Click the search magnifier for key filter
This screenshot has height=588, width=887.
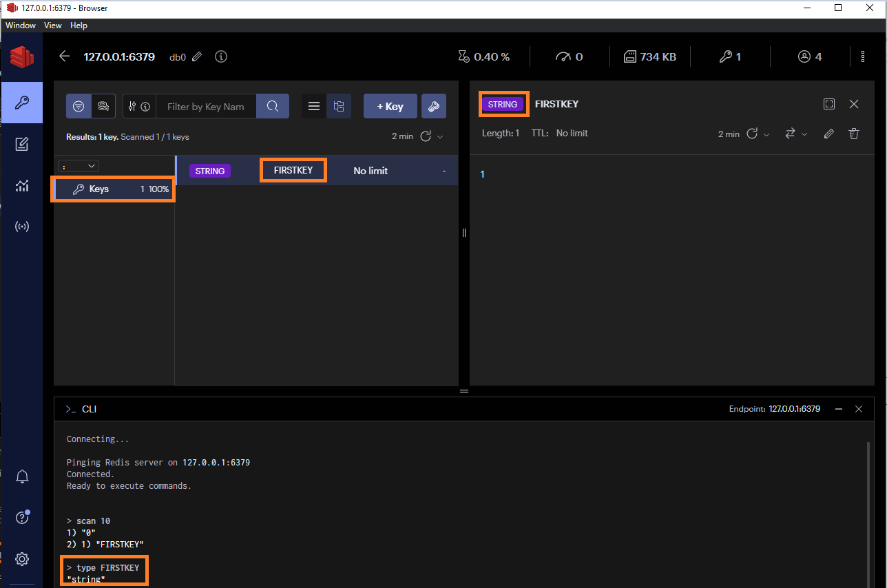coord(273,107)
